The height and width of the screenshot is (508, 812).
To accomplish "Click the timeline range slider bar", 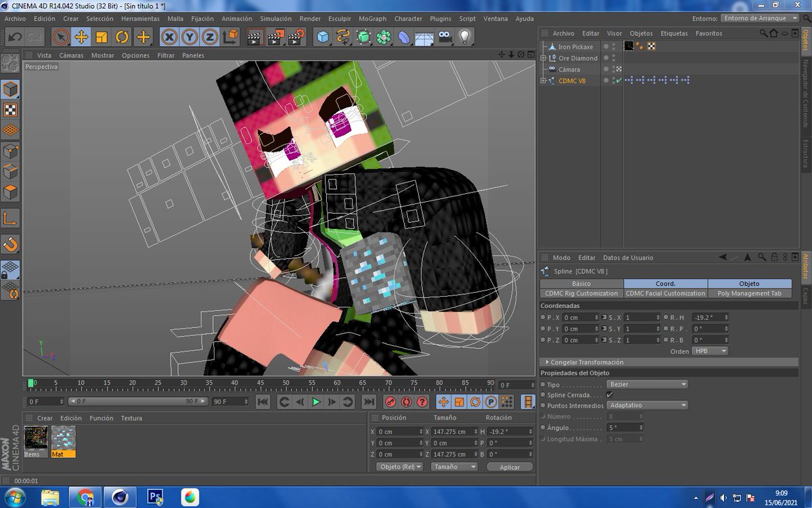I will tap(137, 402).
